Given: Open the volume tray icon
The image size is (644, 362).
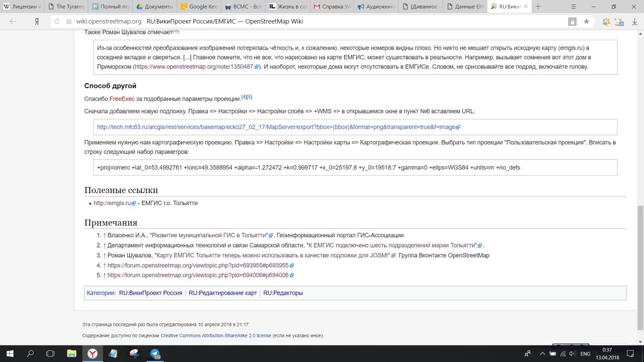Looking at the screenshot, I should coord(574,354).
